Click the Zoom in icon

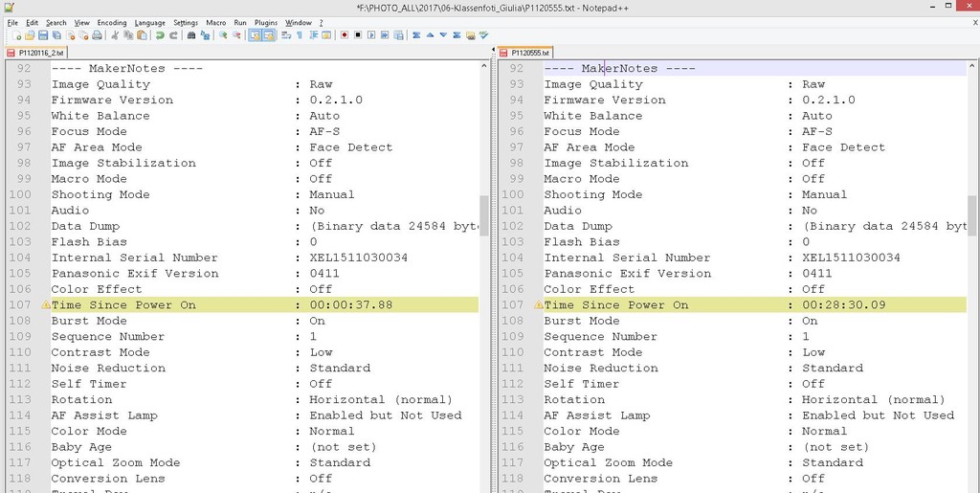(222, 35)
